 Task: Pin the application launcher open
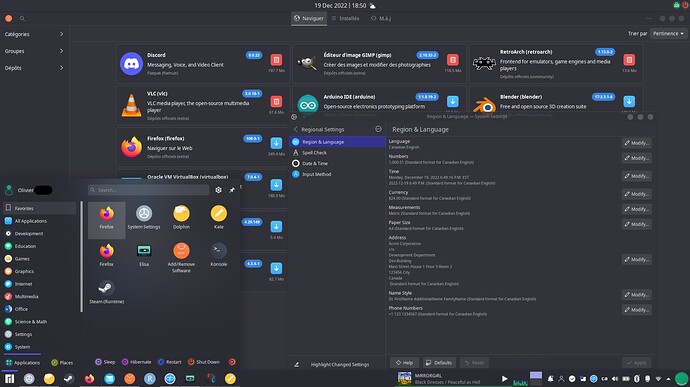[x=232, y=190]
